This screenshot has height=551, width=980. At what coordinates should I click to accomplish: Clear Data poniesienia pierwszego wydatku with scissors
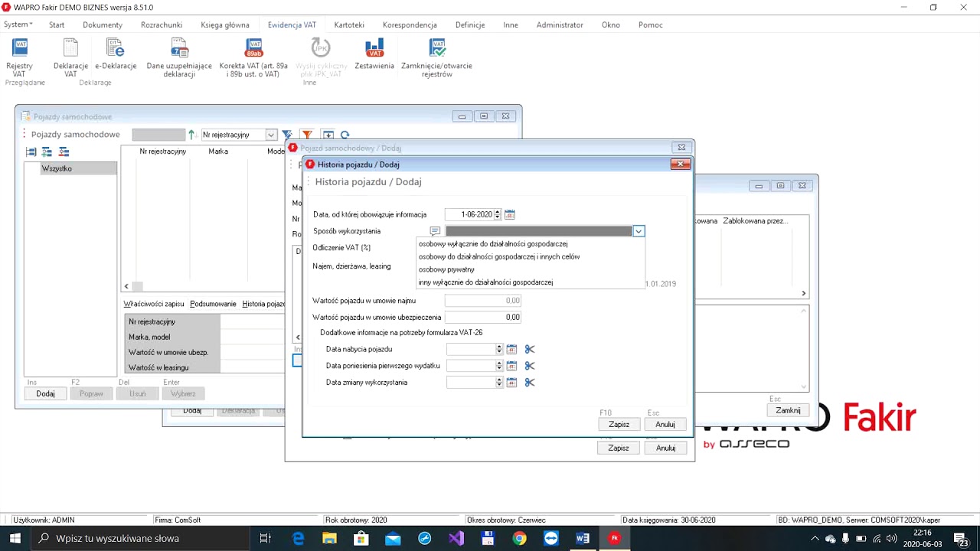530,366
